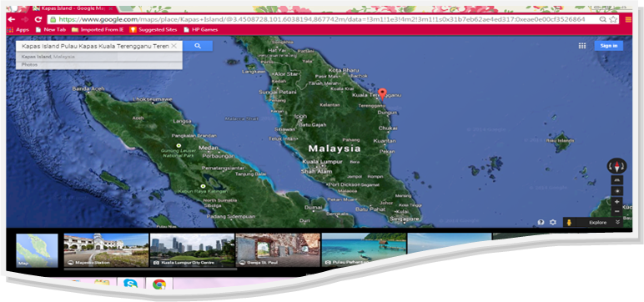This screenshot has height=302, width=644.
Task: Open the map settings gear icon
Action: click(553, 222)
